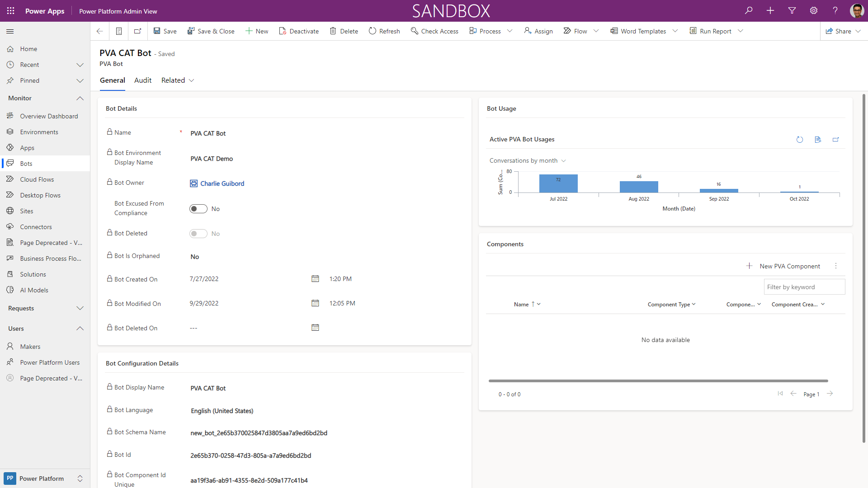Screen dimensions: 868x488
Task: Open Charlie Guibord owner link
Action: coord(222,183)
